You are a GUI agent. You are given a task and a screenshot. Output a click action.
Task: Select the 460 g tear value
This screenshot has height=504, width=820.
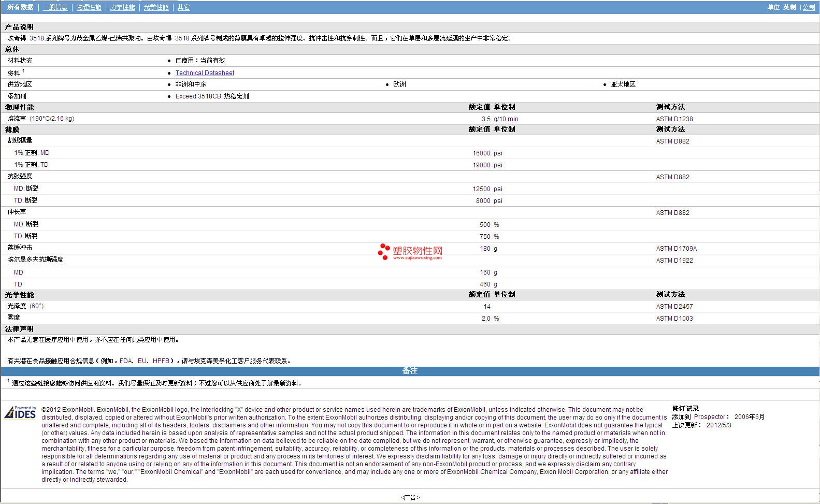(x=488, y=284)
